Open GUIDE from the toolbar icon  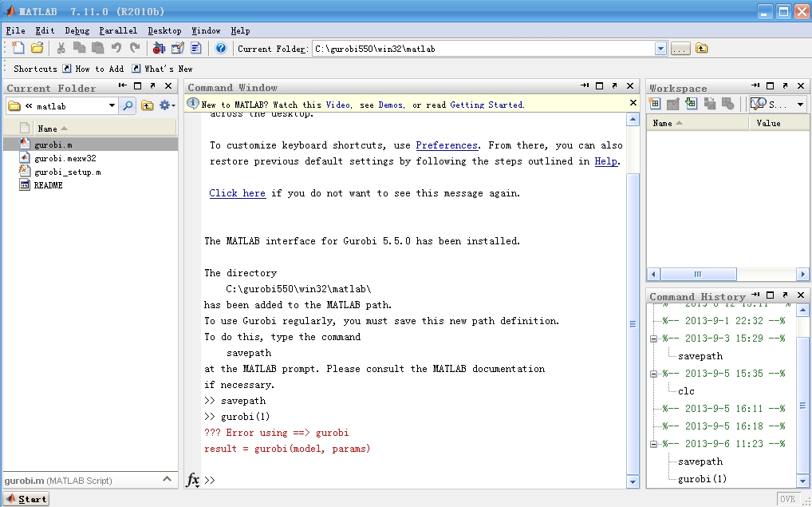[x=177, y=48]
